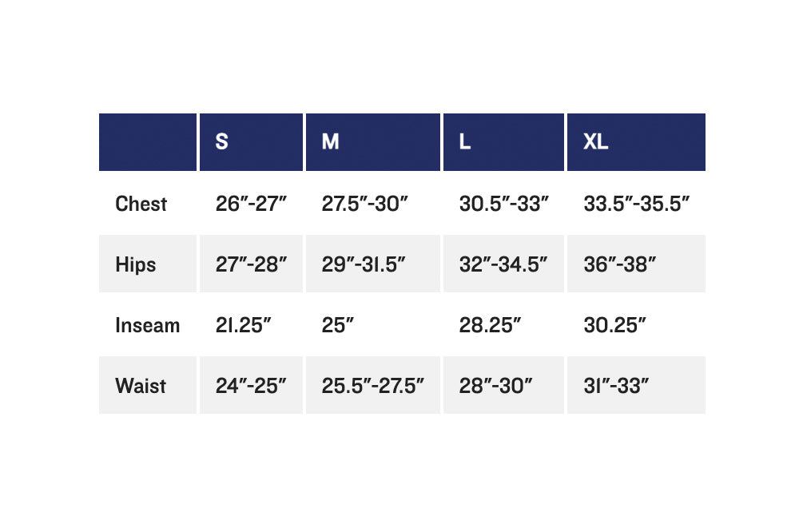The height and width of the screenshot is (532, 799).
Task: Click the 36"-38" hips value
Action: click(x=620, y=264)
